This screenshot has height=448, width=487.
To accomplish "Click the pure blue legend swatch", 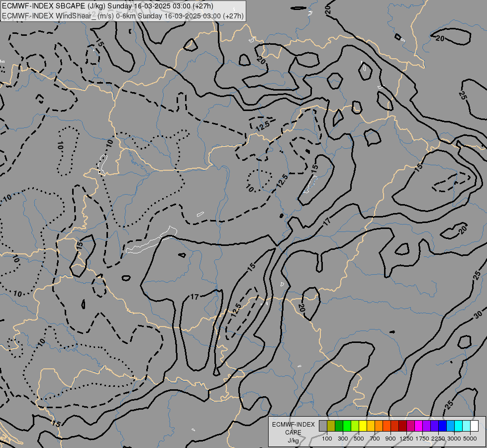I will (443, 426).
